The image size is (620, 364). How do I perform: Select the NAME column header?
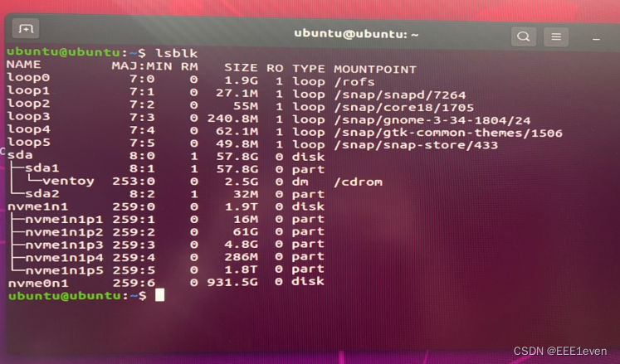click(x=24, y=65)
